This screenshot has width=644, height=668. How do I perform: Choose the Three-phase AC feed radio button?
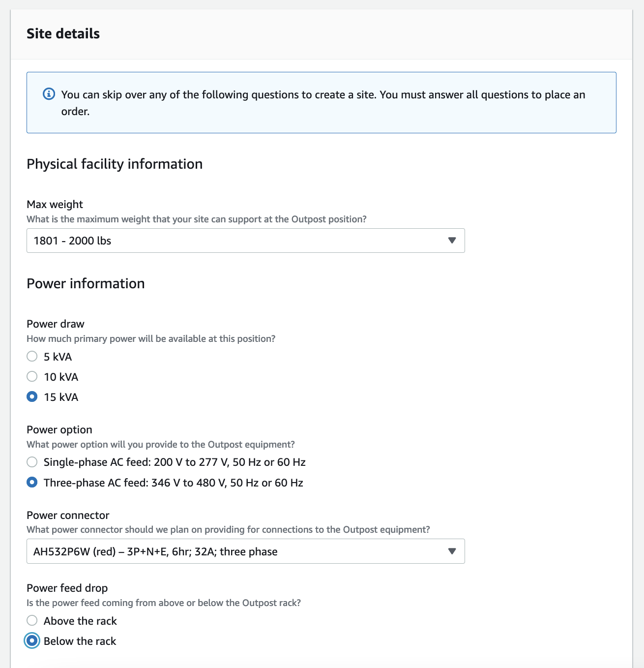32,482
